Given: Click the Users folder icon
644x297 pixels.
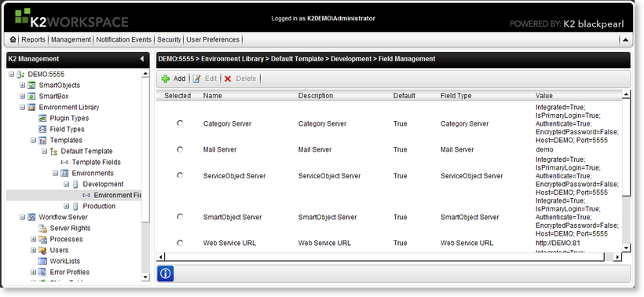Looking at the screenshot, I should point(42,250).
